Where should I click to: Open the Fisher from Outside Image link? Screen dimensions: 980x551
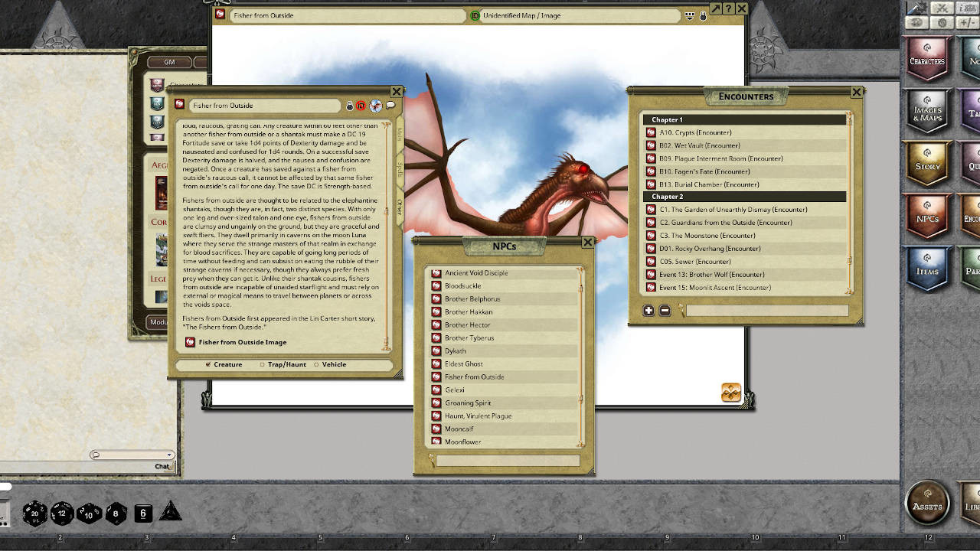coord(242,343)
